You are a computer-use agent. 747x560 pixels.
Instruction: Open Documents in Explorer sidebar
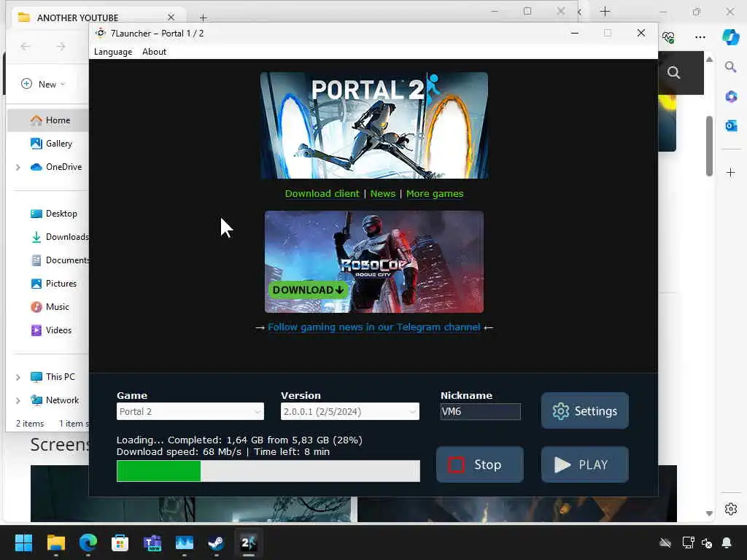tap(59, 260)
